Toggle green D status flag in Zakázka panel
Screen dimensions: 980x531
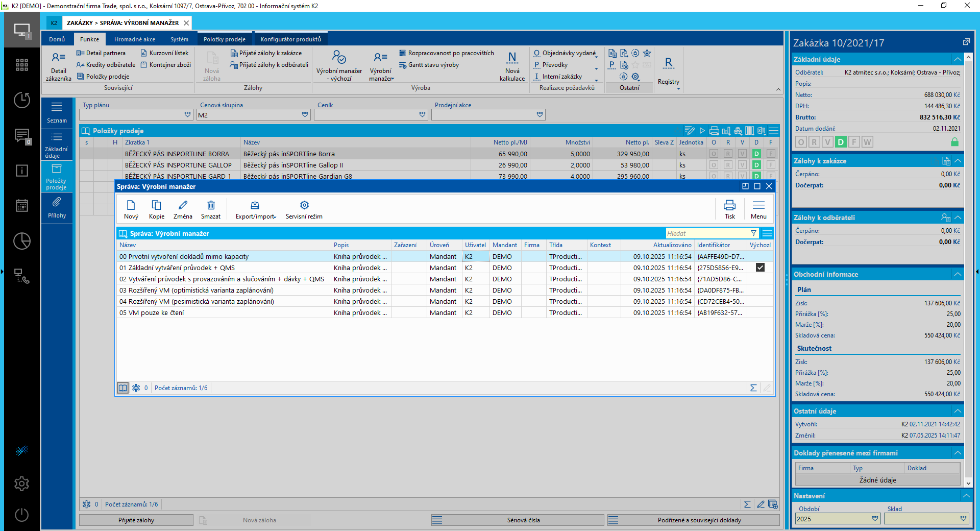pos(841,142)
